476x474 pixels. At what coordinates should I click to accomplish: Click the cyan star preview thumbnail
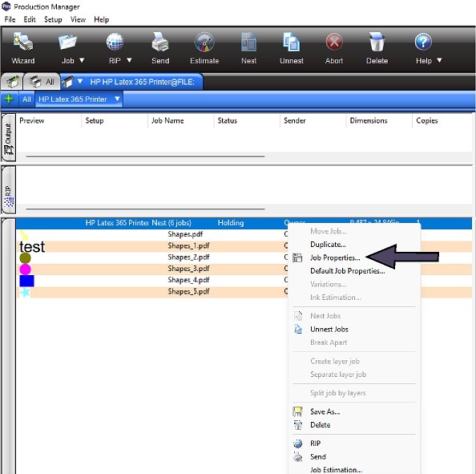(25, 292)
